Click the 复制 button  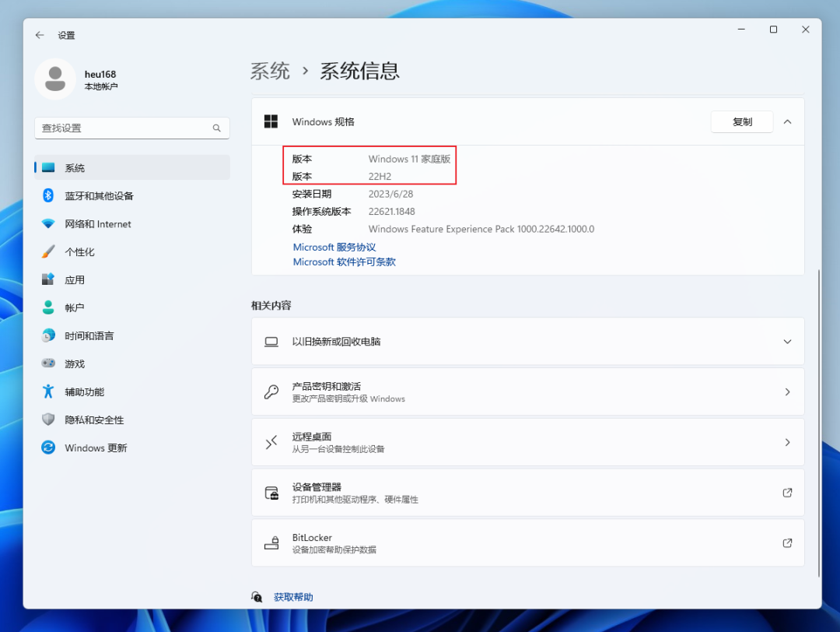coord(742,121)
